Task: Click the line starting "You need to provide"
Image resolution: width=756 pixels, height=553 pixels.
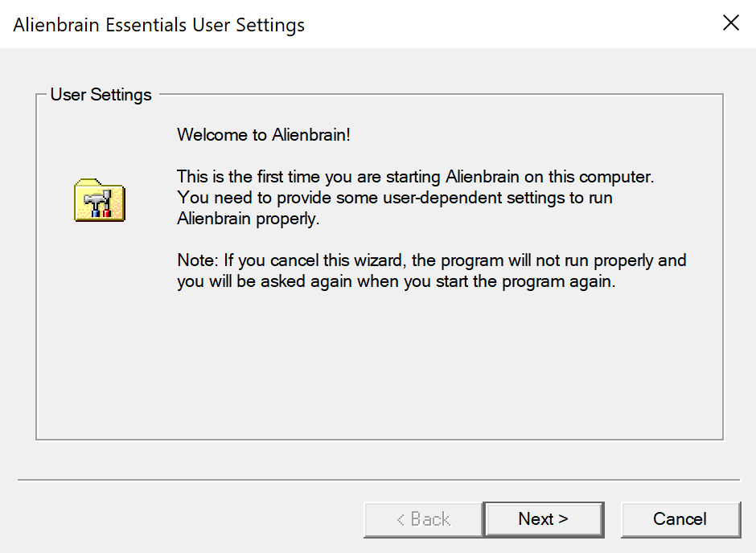Action: pos(395,197)
